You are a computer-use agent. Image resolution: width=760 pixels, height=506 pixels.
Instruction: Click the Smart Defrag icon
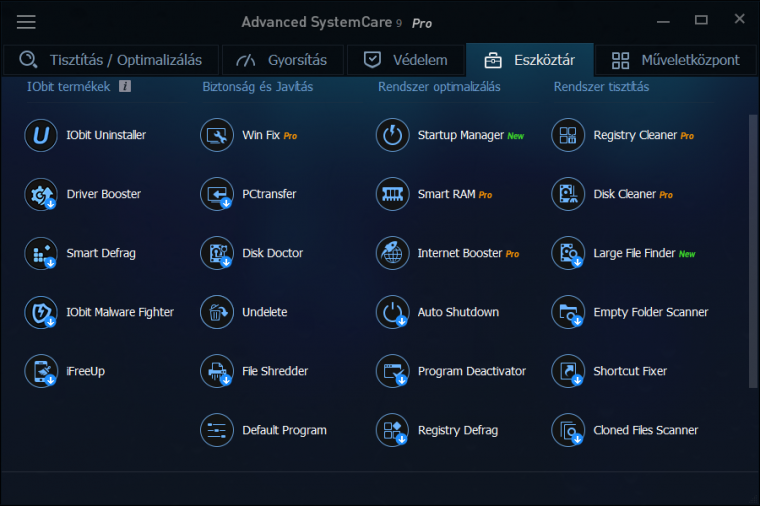[41, 253]
